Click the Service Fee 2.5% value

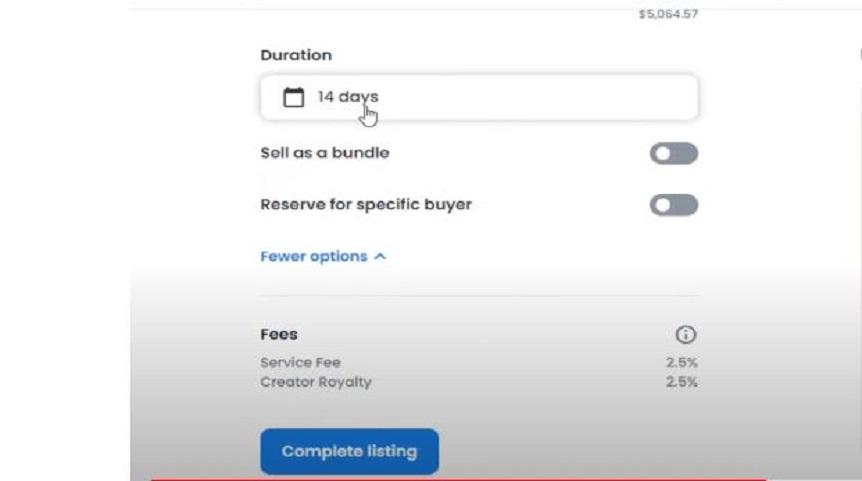tap(682, 362)
